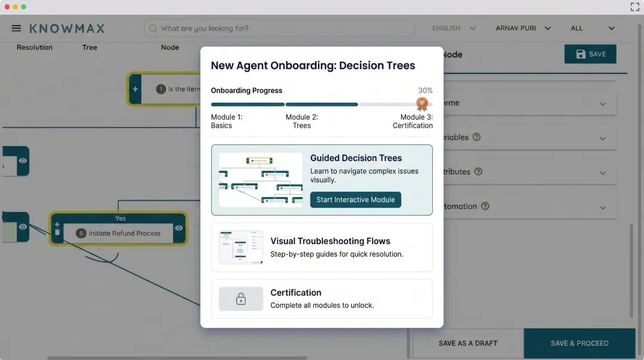The image size is (644, 360).
Task: Click the right panel vertical scrollbar
Action: (631, 270)
